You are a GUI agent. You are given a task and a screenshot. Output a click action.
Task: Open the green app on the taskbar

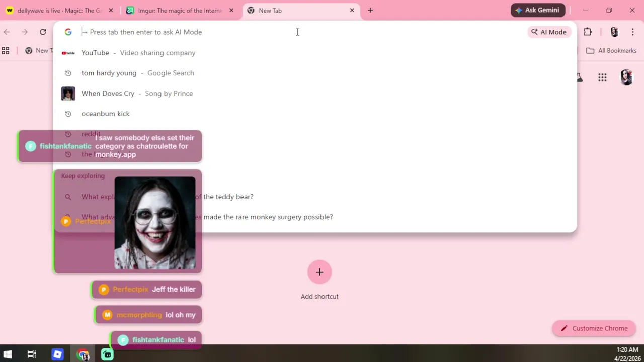[x=107, y=354]
